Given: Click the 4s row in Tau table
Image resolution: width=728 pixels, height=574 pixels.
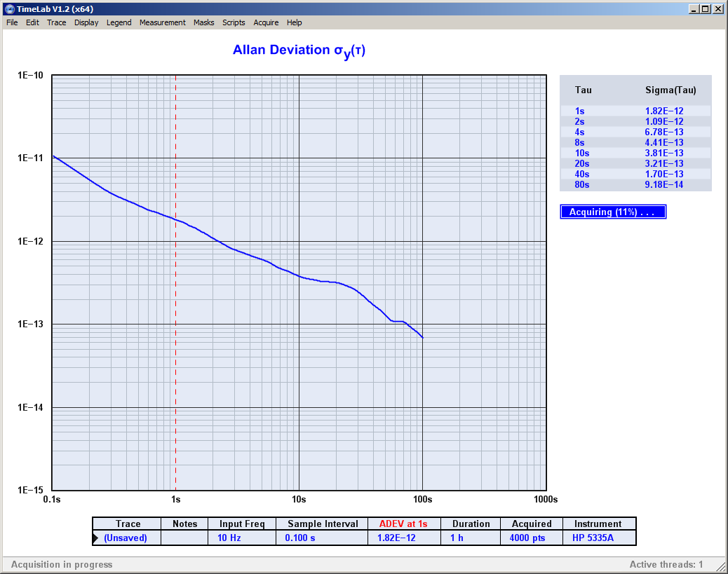Looking at the screenshot, I should pyautogui.click(x=635, y=132).
